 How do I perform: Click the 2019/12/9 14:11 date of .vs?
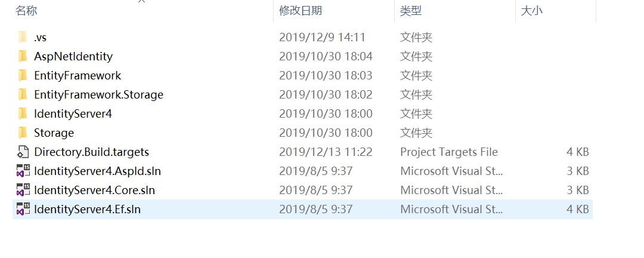tap(322, 38)
